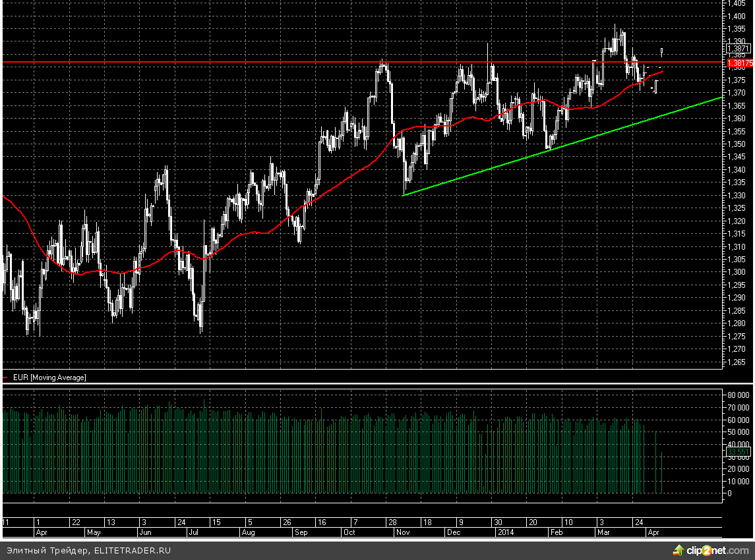Click the current price tag 1,3871
This screenshot has width=755, height=560.
(x=738, y=49)
